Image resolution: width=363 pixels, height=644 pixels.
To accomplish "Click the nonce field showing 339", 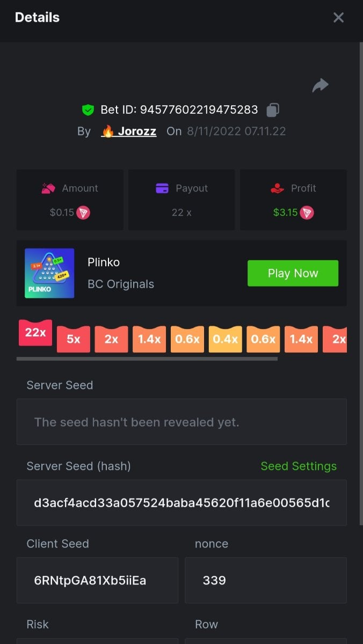I will (266, 580).
